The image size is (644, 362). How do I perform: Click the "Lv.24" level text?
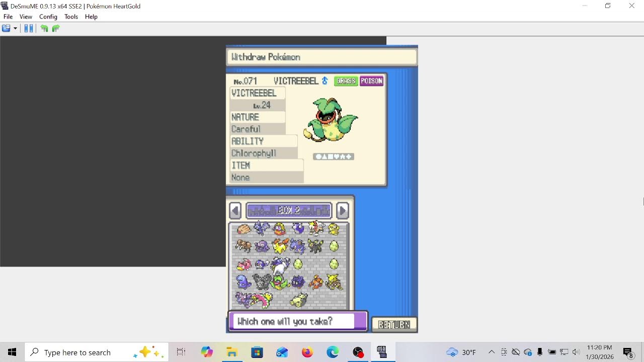point(262,105)
